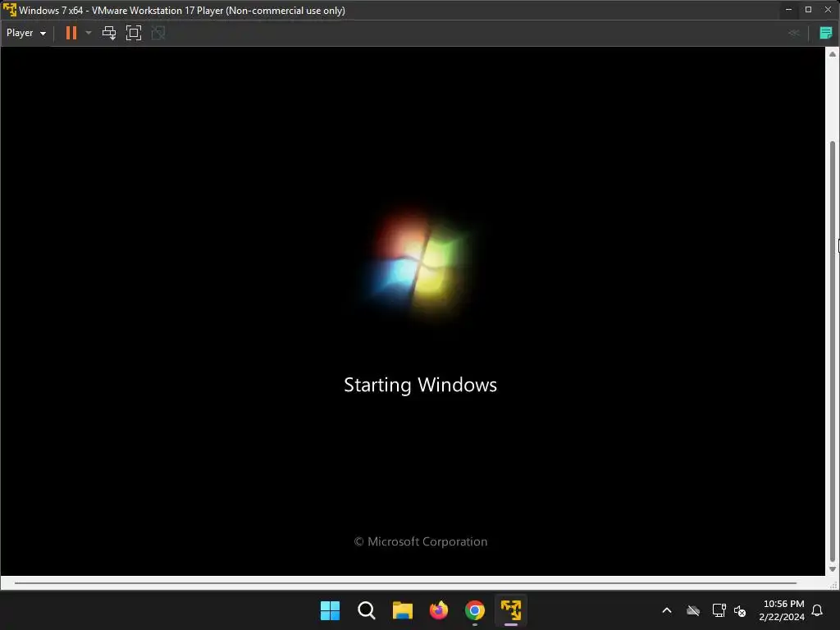Screen dimensions: 840x630
Task: Click the OneDrive cloud tray icon
Action: 693,610
